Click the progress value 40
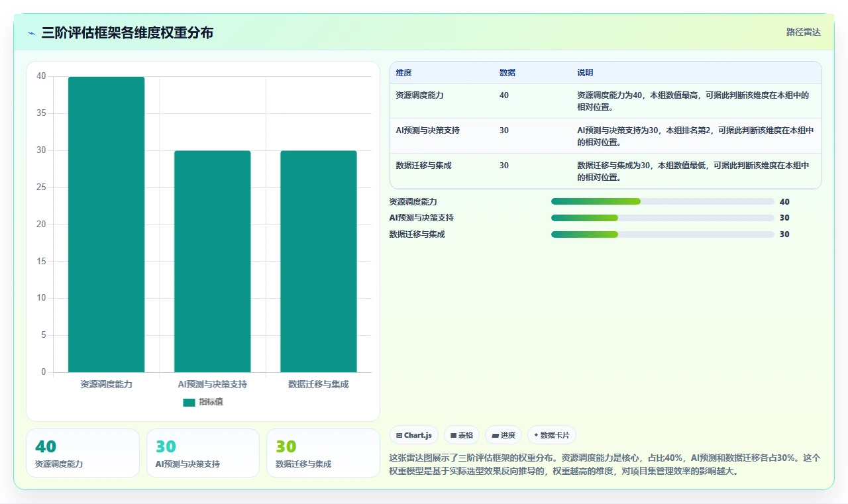Viewport: 848px width, 504px height. (x=784, y=201)
